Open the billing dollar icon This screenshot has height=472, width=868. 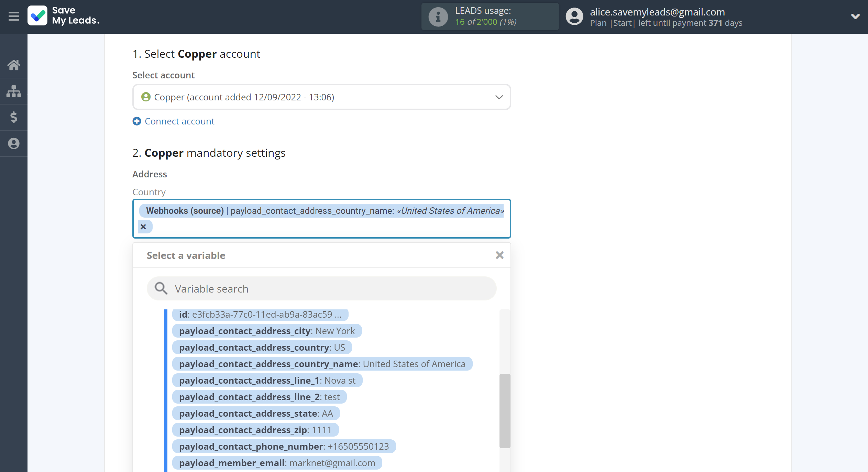point(14,117)
